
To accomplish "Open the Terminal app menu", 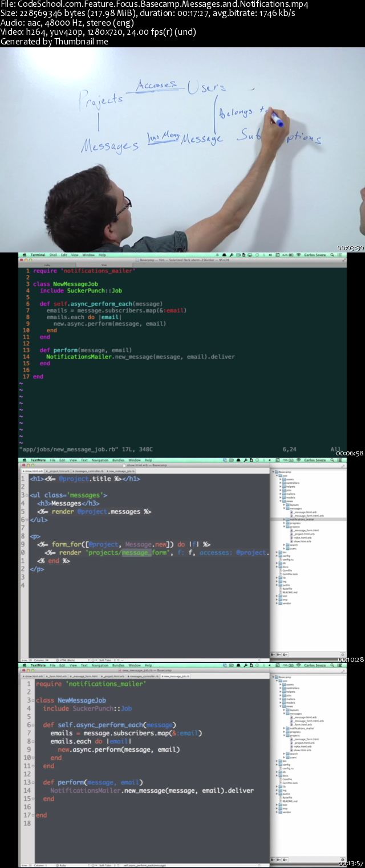I will tap(38, 255).
